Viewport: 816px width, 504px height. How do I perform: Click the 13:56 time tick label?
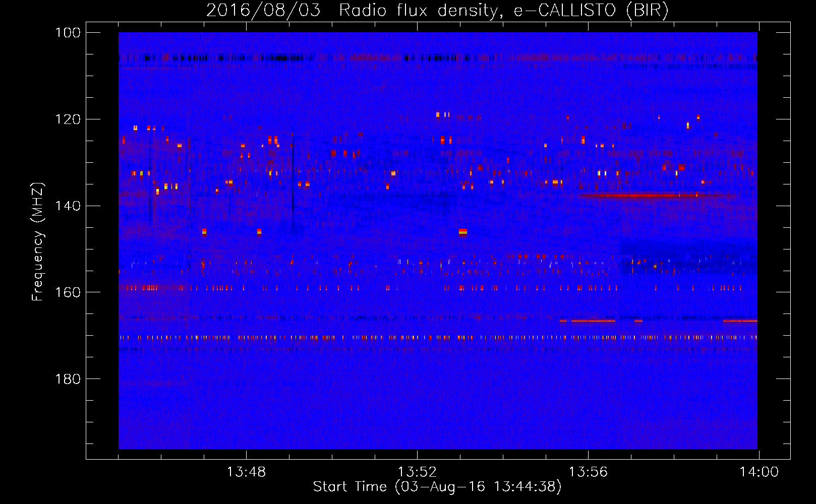(588, 472)
